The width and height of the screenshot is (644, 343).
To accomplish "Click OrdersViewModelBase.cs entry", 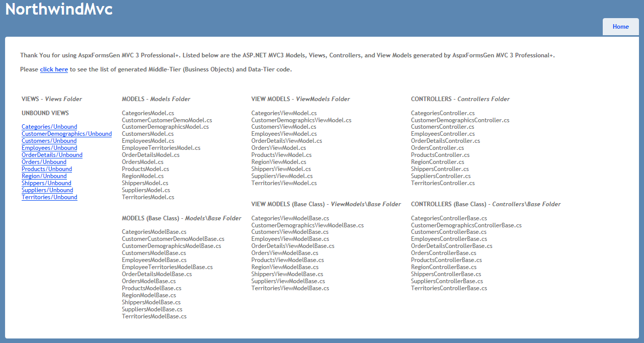I will (x=285, y=253).
